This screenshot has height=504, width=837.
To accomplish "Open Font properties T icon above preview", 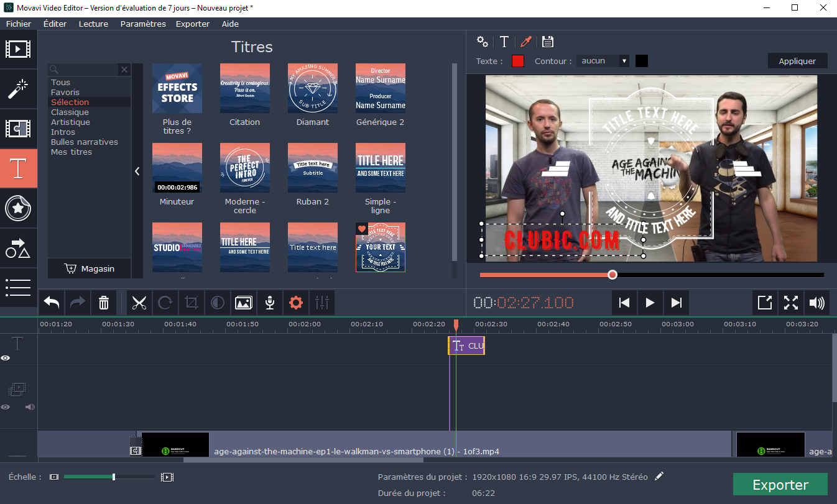I will 504,42.
